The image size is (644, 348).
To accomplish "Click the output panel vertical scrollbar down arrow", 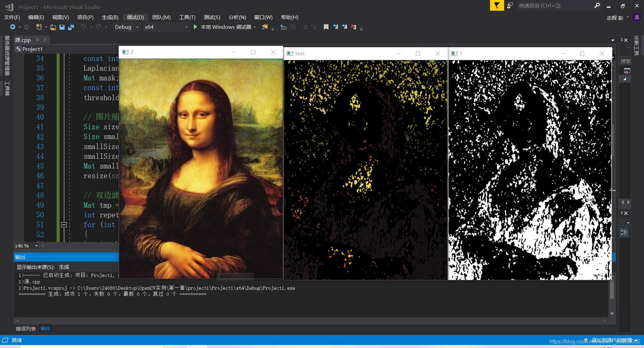I will pos(612,314).
